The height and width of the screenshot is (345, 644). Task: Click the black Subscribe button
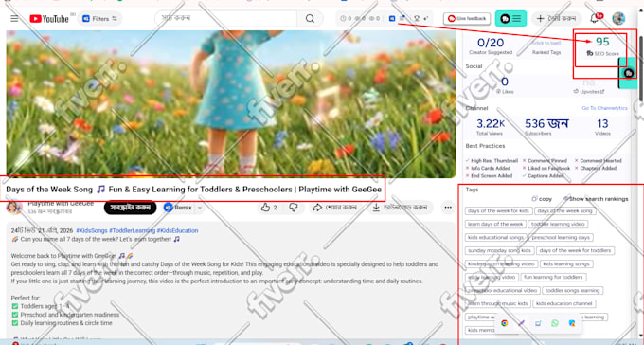pyautogui.click(x=130, y=208)
